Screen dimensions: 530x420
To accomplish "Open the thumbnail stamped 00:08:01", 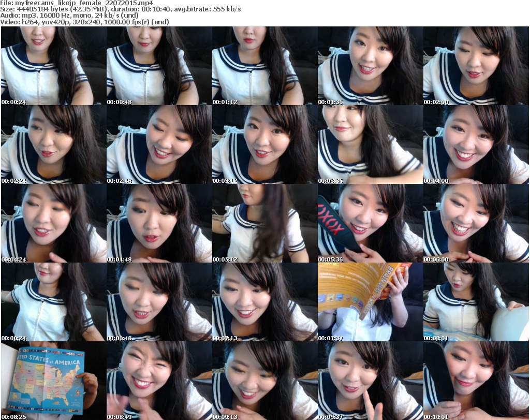I will pos(476,302).
